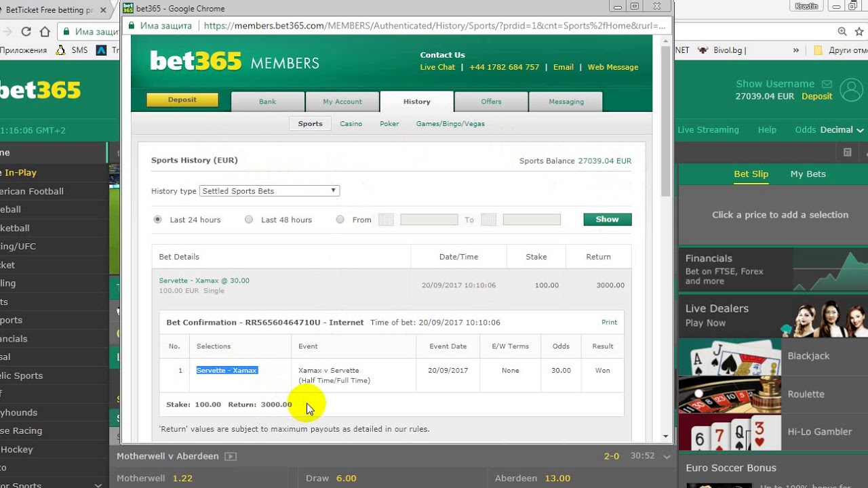The height and width of the screenshot is (488, 868).
Task: Bookmark page with the star icon
Action: 859,31
